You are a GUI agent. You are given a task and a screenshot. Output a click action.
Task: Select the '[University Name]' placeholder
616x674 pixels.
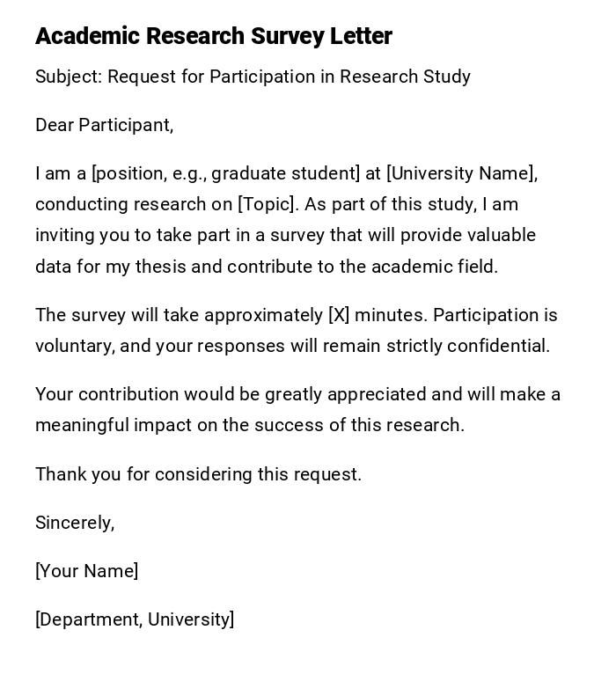(461, 173)
